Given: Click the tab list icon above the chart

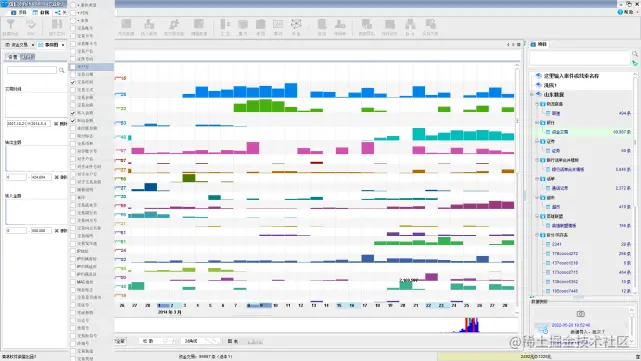Looking at the screenshot, I should [519, 45].
